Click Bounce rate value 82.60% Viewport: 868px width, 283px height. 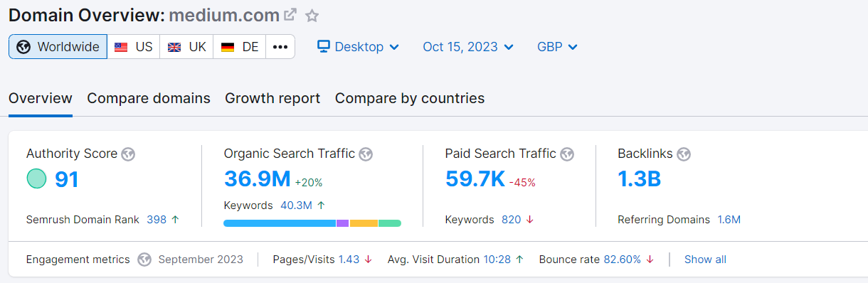pos(623,260)
